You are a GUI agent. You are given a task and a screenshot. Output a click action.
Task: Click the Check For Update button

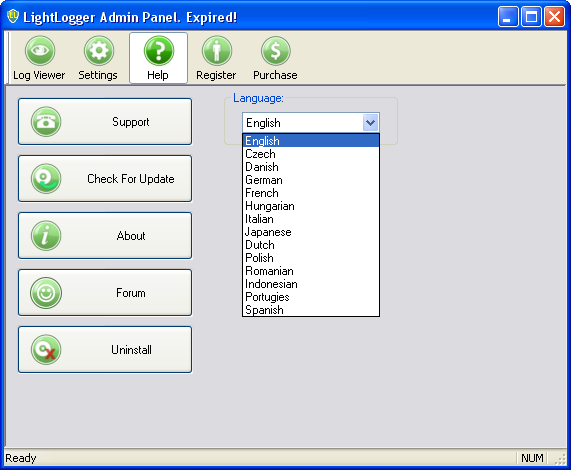[x=105, y=178]
